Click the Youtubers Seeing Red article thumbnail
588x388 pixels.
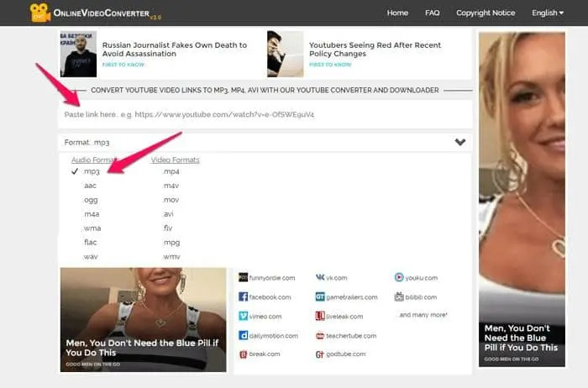pos(285,54)
